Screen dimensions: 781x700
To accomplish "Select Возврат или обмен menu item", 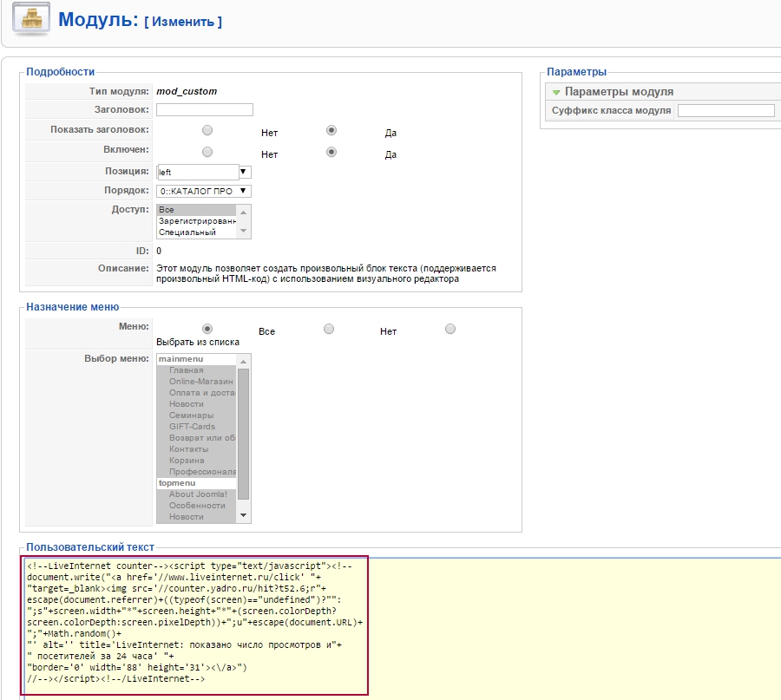I will [196, 438].
